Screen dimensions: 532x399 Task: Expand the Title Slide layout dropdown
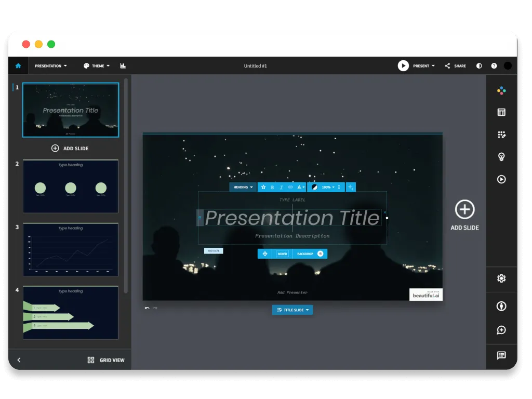pyautogui.click(x=292, y=310)
